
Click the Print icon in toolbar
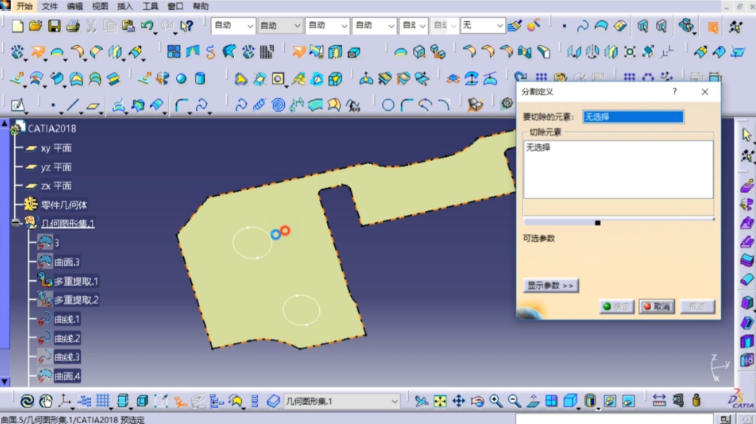point(72,26)
